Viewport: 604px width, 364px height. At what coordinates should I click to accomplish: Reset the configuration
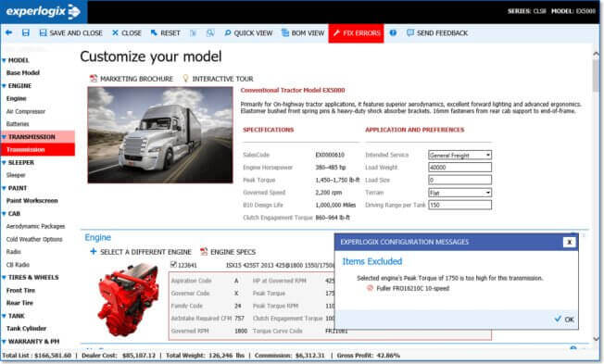165,33
